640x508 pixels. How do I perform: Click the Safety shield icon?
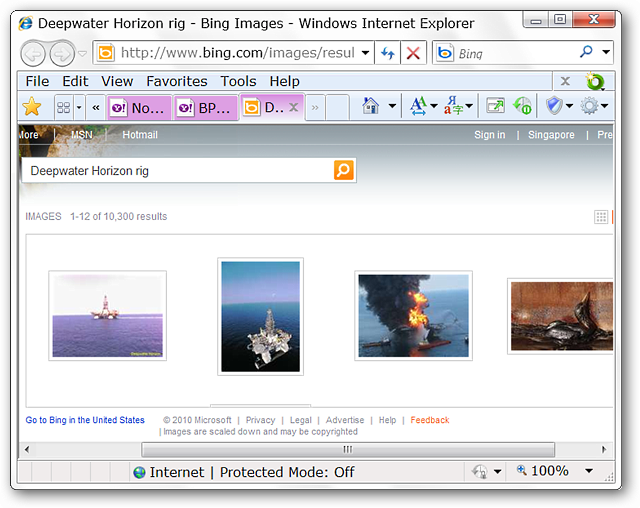point(554,106)
